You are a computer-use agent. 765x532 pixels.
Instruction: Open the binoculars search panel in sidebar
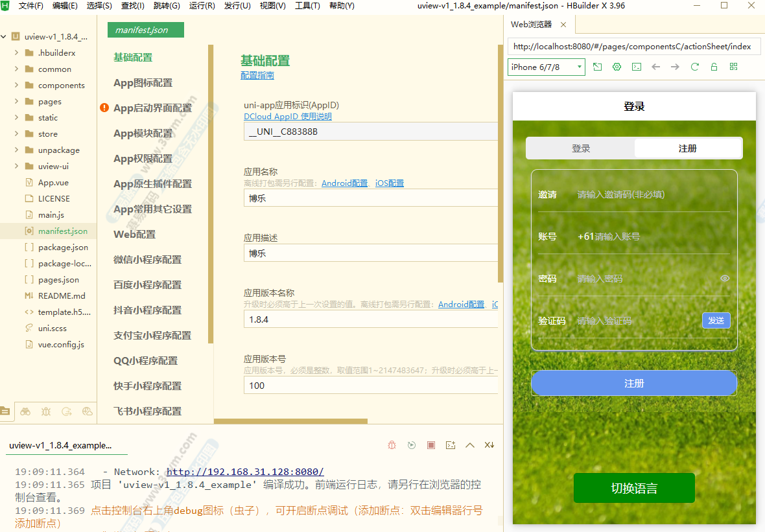pyautogui.click(x=25, y=411)
